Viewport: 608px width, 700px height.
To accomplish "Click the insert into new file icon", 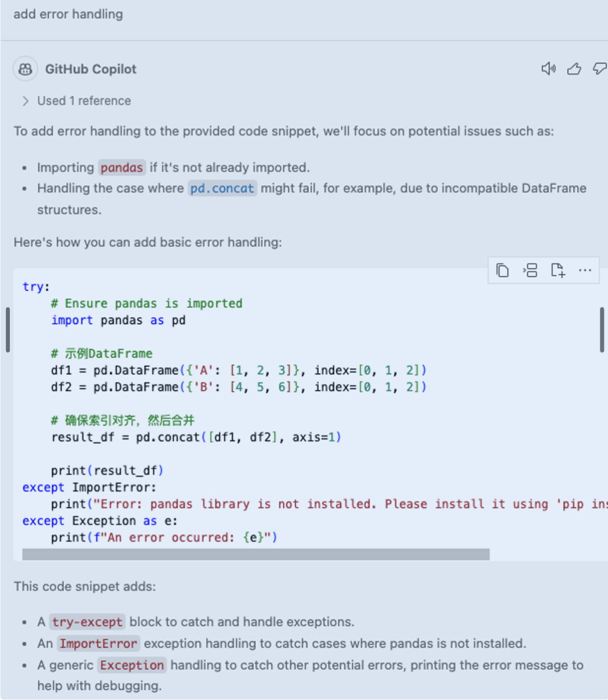I will (558, 270).
